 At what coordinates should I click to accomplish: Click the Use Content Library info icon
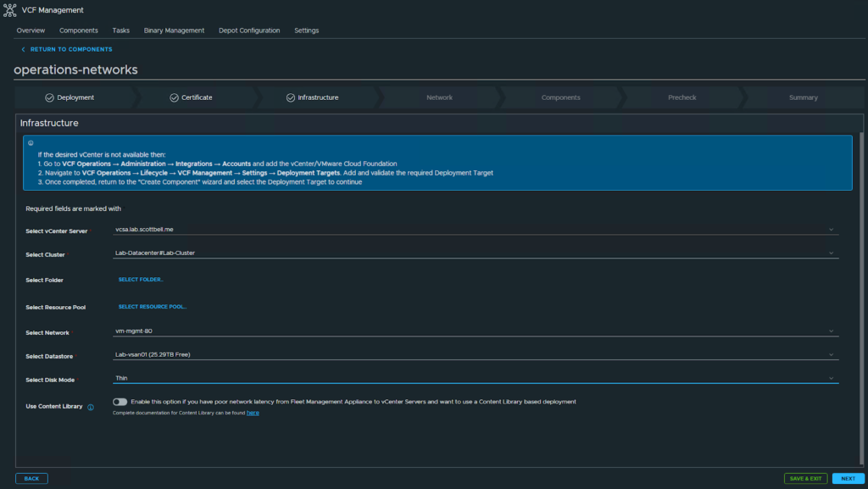click(x=90, y=407)
